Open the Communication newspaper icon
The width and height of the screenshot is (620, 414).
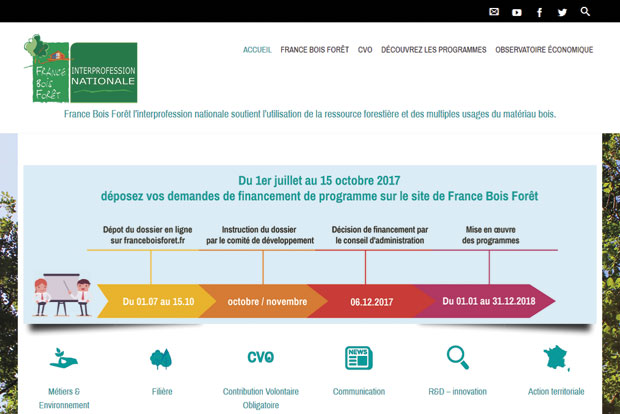click(359, 358)
